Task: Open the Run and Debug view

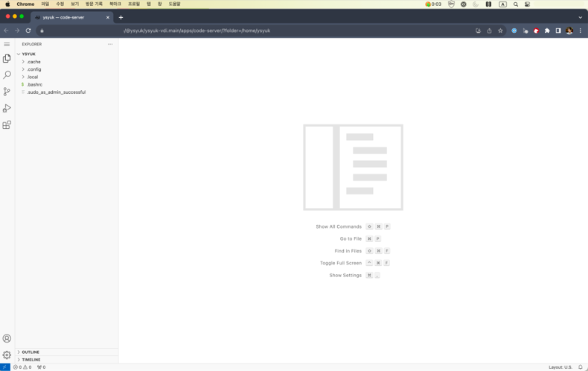Action: (7, 109)
